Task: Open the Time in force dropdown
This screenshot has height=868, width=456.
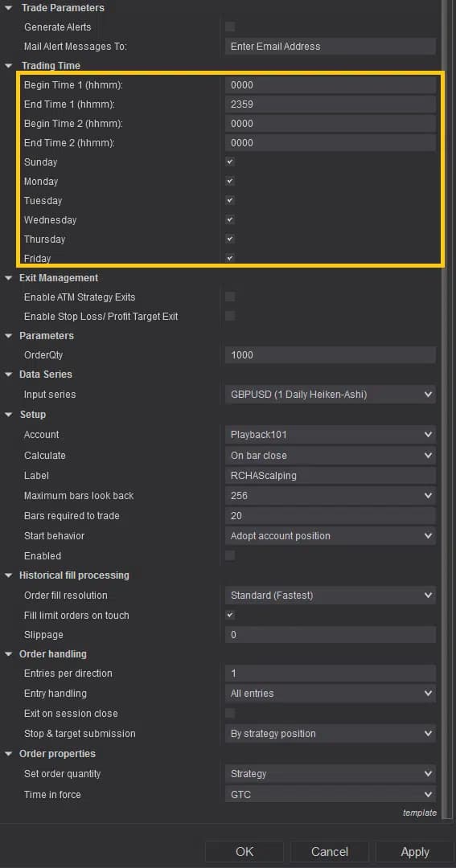Action: 331,794
